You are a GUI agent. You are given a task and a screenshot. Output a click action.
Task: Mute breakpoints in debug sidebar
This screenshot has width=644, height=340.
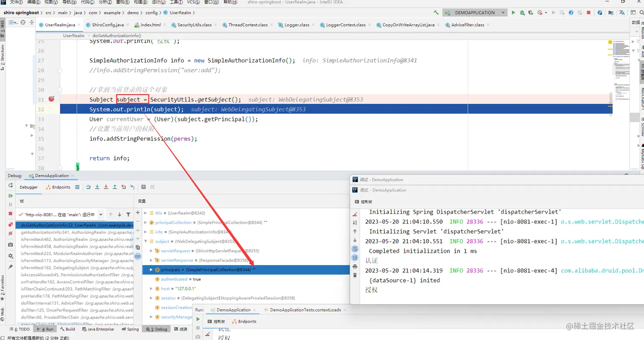click(11, 234)
